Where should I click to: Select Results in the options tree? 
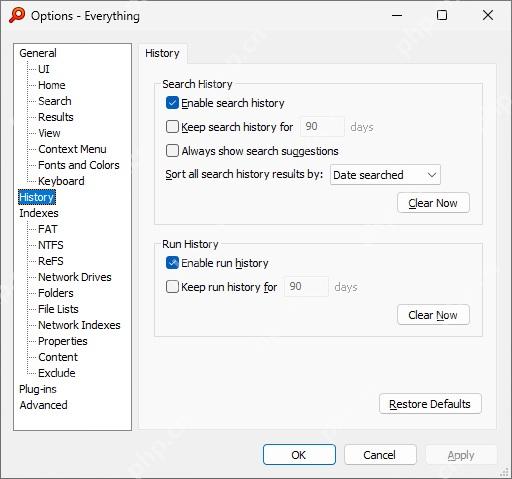56,117
